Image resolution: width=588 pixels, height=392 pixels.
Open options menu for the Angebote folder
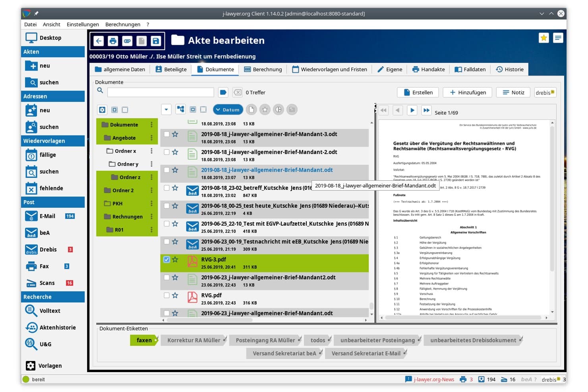point(151,138)
